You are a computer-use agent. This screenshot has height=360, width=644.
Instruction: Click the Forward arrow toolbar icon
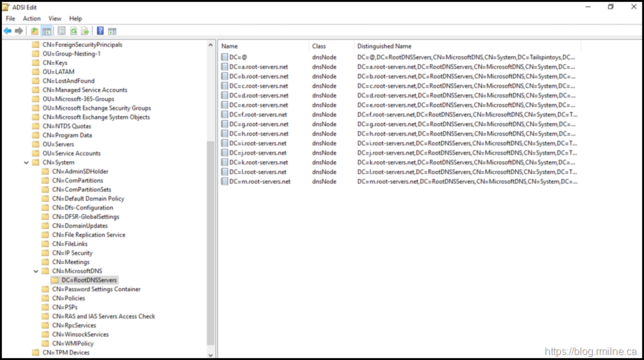click(19, 31)
